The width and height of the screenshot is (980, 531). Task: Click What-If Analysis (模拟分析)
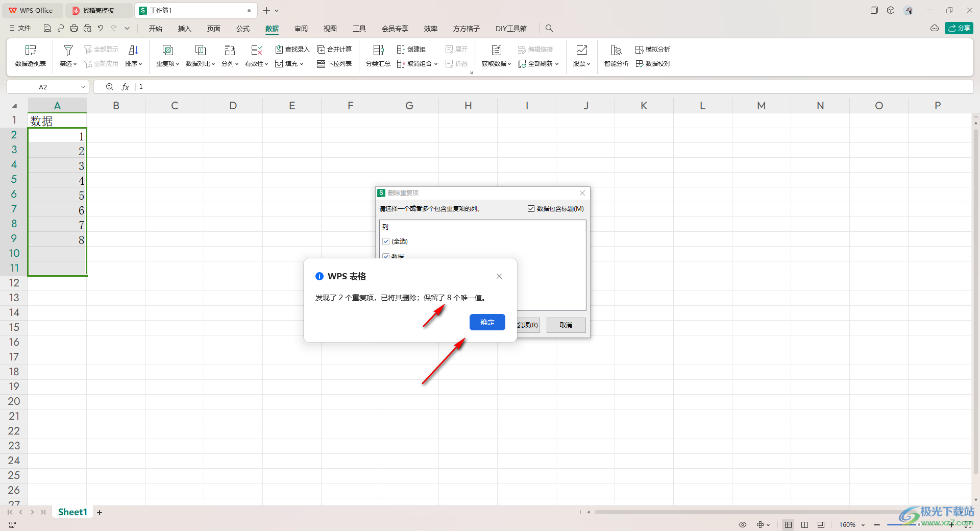[653, 50]
